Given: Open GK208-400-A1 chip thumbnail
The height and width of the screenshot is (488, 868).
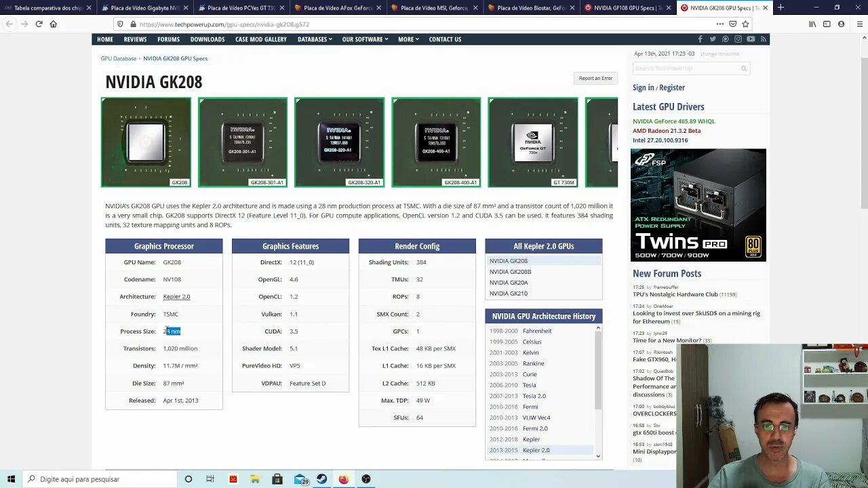Looking at the screenshot, I should [436, 142].
